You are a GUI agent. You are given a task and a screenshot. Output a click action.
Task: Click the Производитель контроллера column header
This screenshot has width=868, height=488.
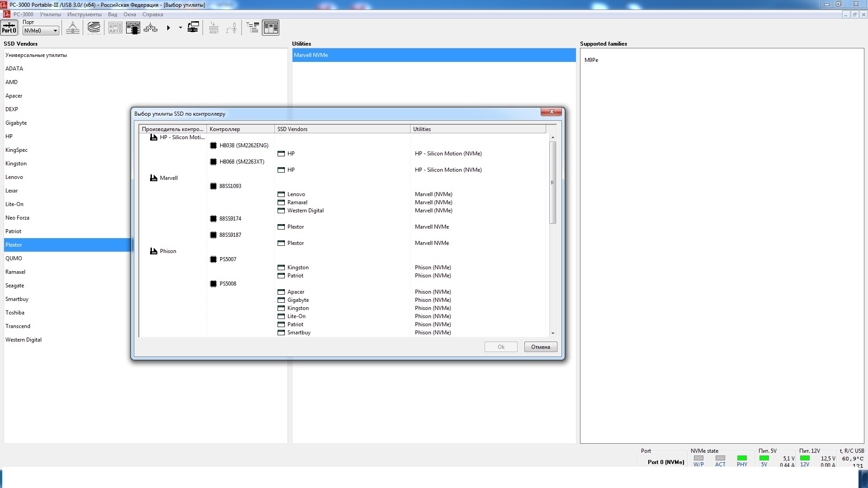click(x=173, y=129)
